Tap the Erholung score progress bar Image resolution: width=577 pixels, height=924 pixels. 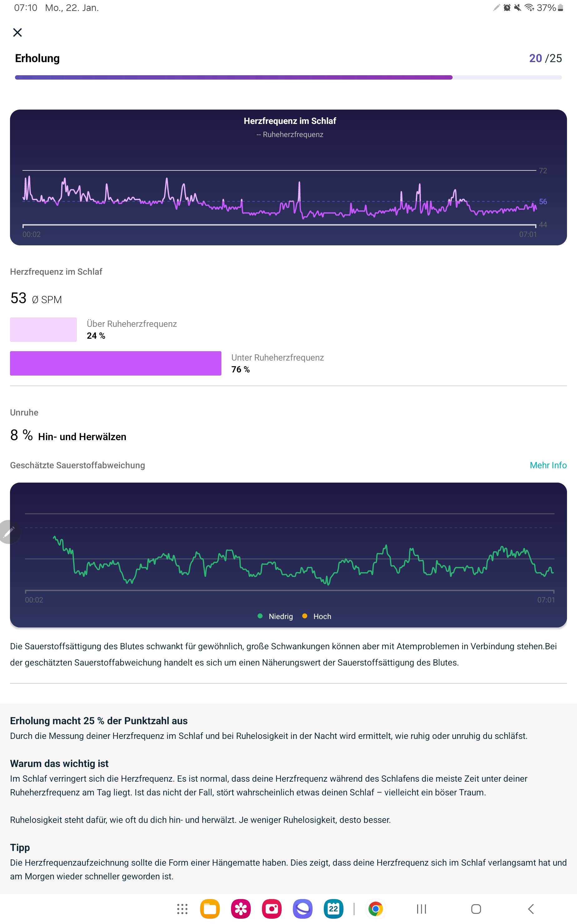tap(288, 77)
